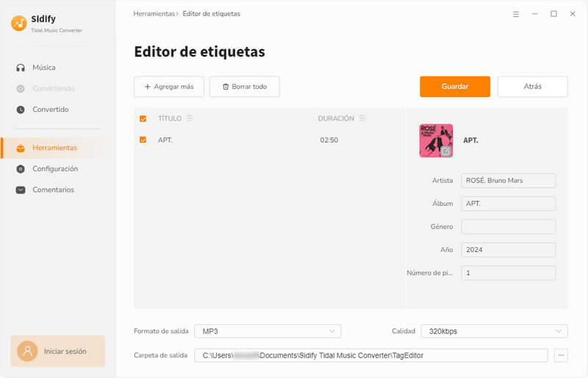This screenshot has height=378, width=588.
Task: Click the Año field showing 2024
Action: point(508,249)
